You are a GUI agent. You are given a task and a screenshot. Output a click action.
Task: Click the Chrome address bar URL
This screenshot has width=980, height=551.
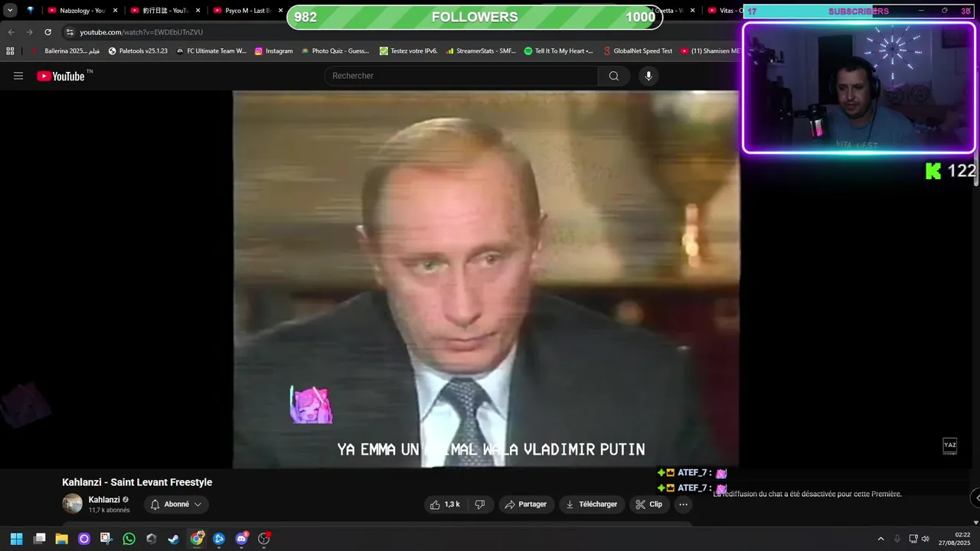[142, 32]
